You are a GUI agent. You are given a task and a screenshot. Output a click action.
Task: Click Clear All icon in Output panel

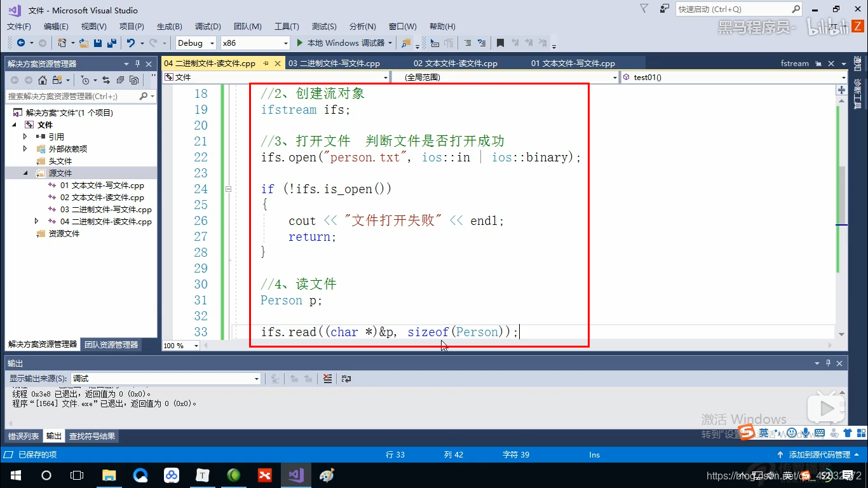tap(327, 378)
